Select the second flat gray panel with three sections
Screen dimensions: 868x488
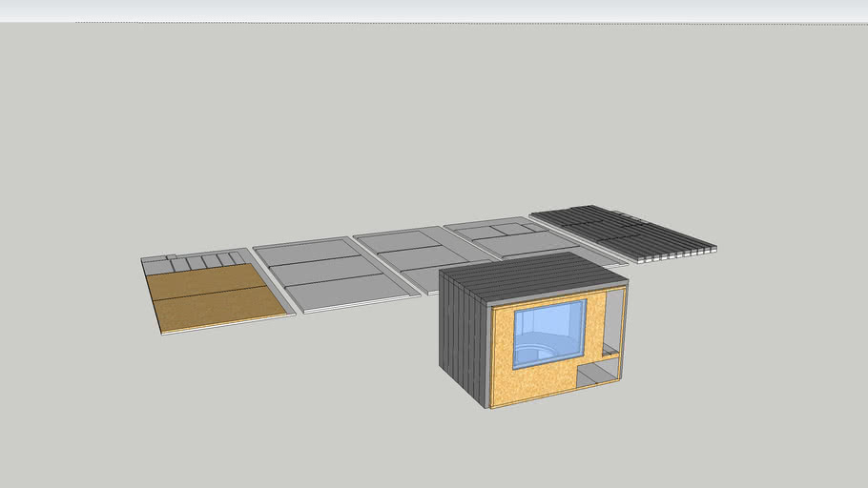coord(336,274)
